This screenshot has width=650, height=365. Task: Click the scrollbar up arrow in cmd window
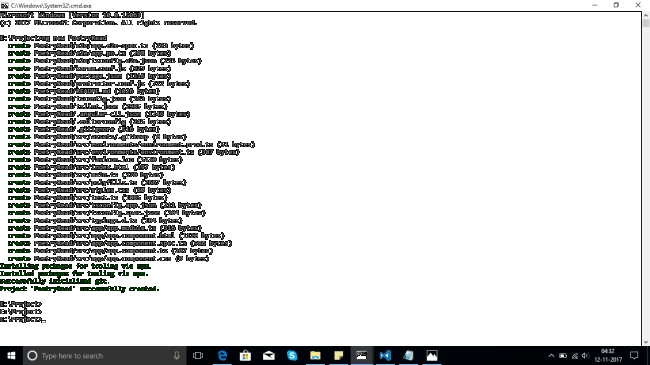coord(646,15)
